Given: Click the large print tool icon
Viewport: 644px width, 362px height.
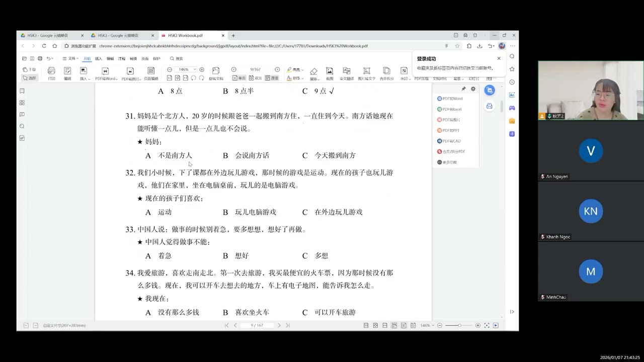Looking at the screenshot, I should coord(51,73).
